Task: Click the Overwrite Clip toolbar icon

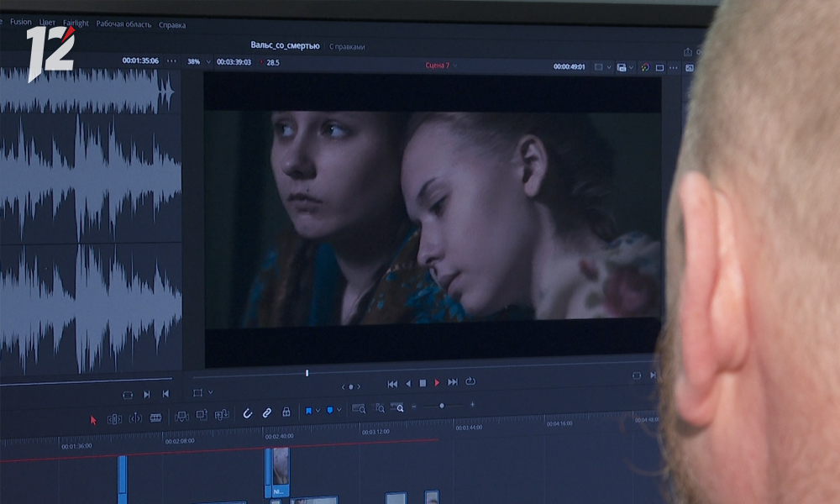Action: (202, 415)
